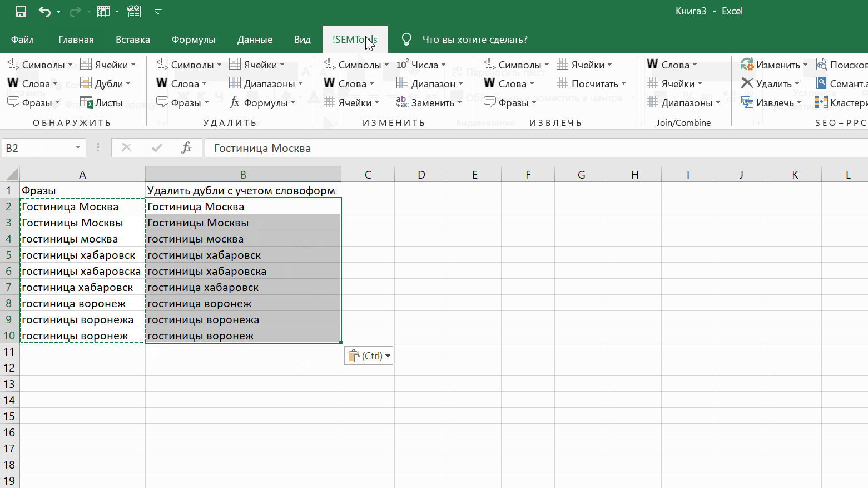Image resolution: width=868 pixels, height=488 pixels.
Task: Open Ячейки in the ОБНАРУЖИТЬ group
Action: 108,65
